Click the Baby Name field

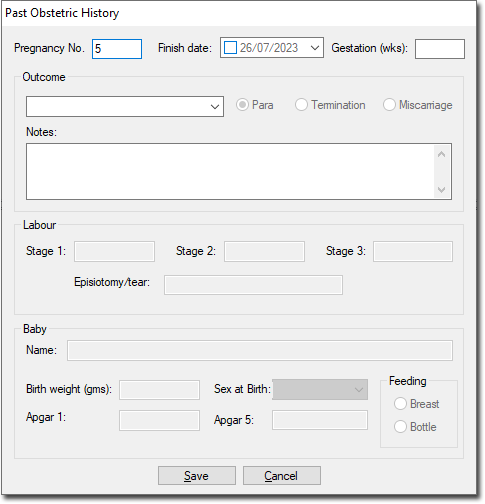pyautogui.click(x=260, y=350)
